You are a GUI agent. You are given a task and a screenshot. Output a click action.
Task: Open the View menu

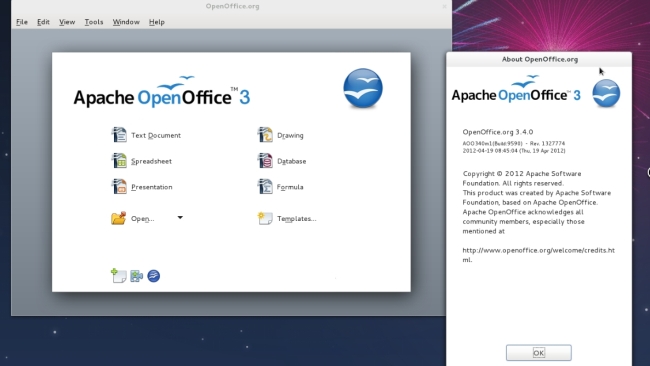point(67,22)
